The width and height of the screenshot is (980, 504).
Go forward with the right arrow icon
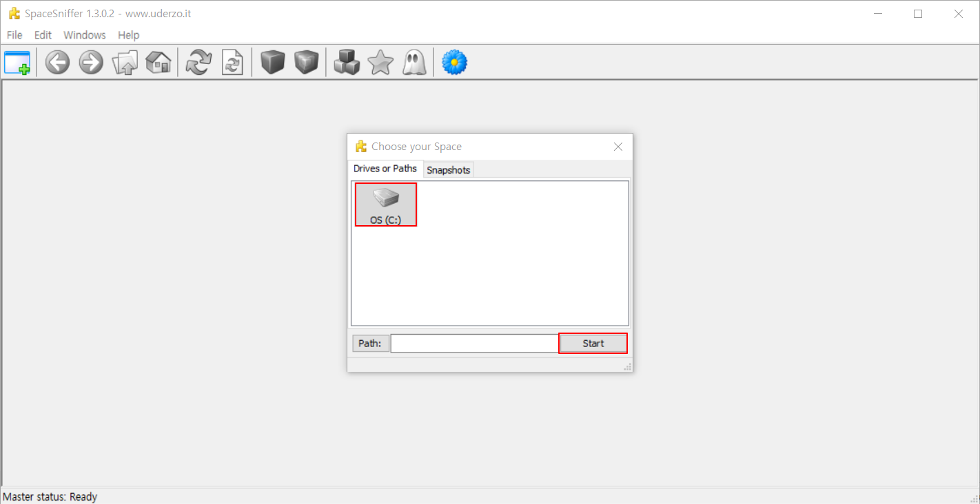pyautogui.click(x=91, y=63)
